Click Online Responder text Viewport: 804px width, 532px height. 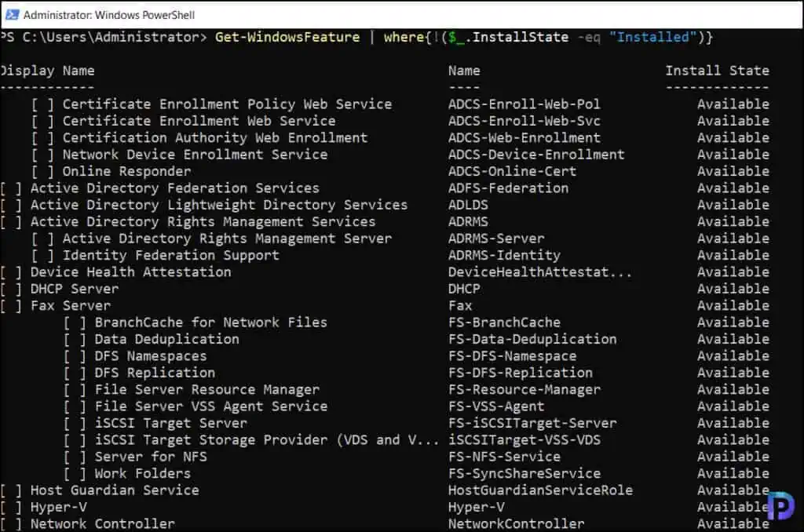coord(126,171)
